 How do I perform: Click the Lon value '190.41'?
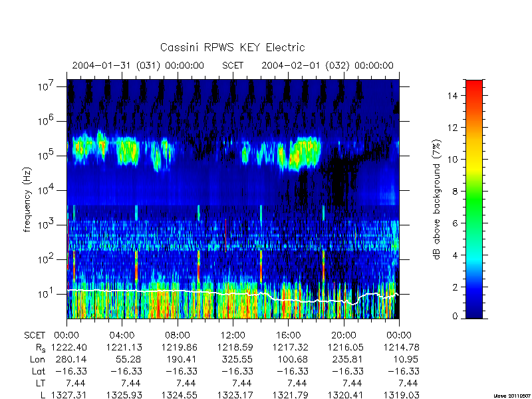click(182, 359)
